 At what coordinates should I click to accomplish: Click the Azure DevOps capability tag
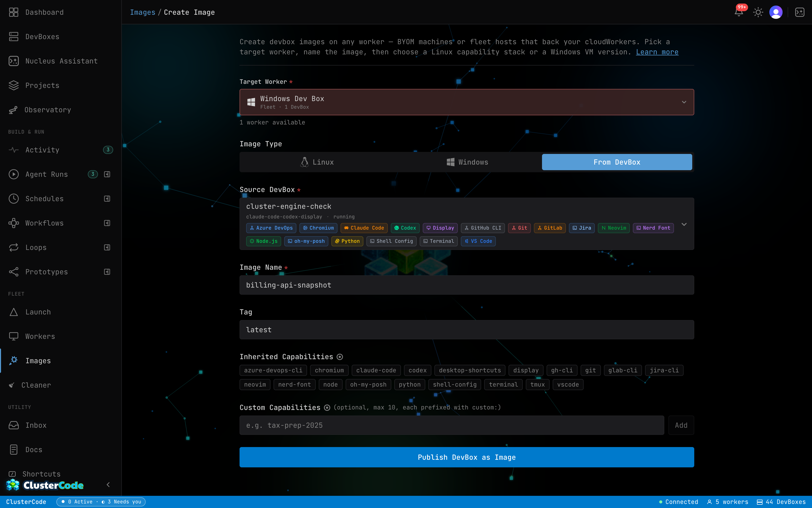point(271,228)
